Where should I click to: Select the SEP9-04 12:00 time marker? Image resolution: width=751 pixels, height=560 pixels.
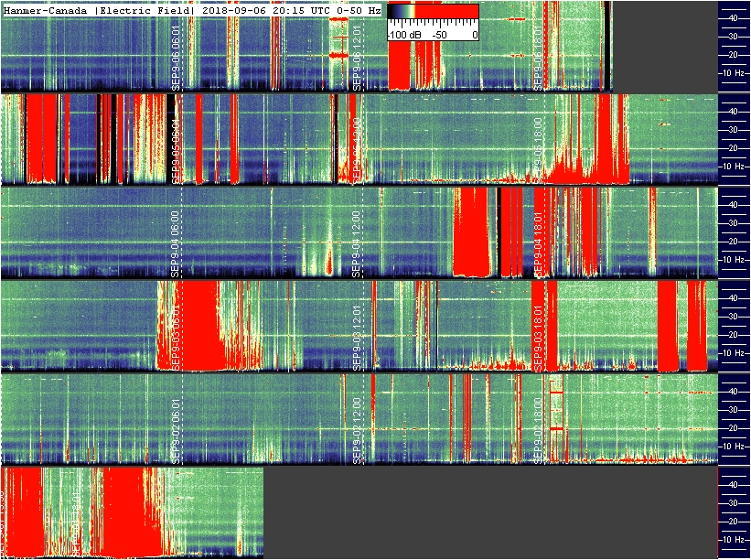(x=357, y=244)
